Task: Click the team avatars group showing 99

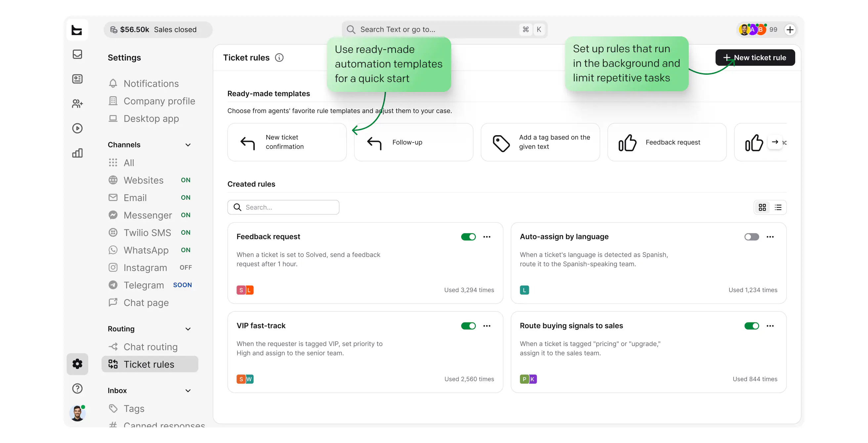Action: pyautogui.click(x=758, y=30)
